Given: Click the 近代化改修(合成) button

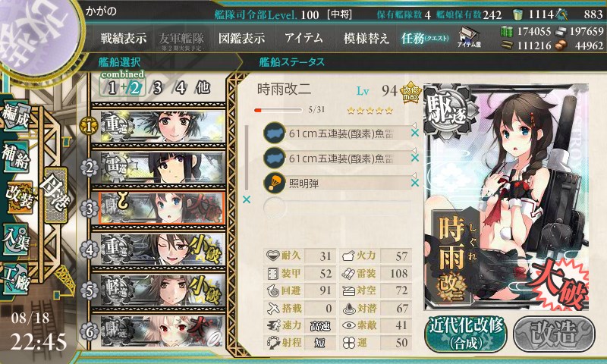Looking at the screenshot, I should pos(467,334).
